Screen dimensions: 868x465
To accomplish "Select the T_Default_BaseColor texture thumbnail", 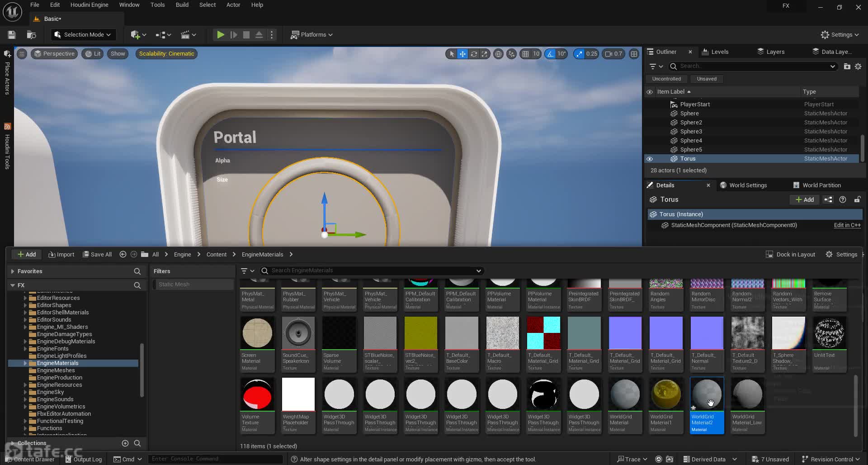I will pyautogui.click(x=462, y=333).
